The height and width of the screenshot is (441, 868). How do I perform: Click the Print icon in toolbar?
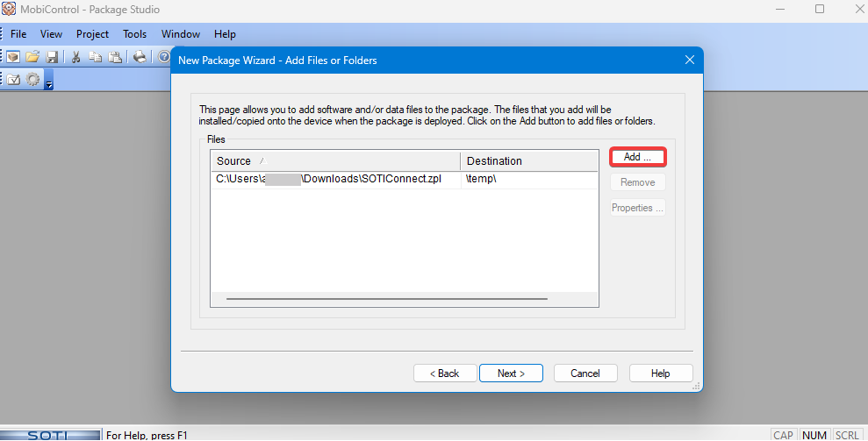[140, 57]
